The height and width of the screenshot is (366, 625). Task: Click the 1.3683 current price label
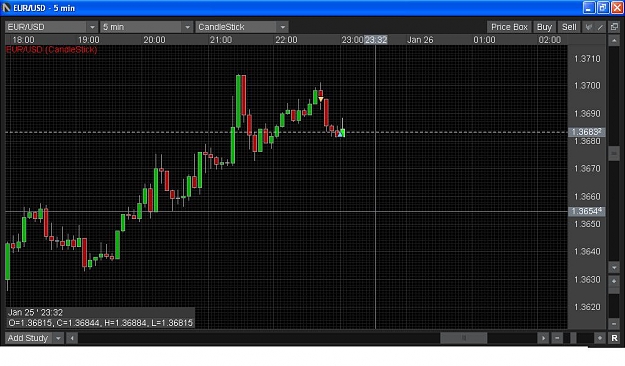coord(586,132)
